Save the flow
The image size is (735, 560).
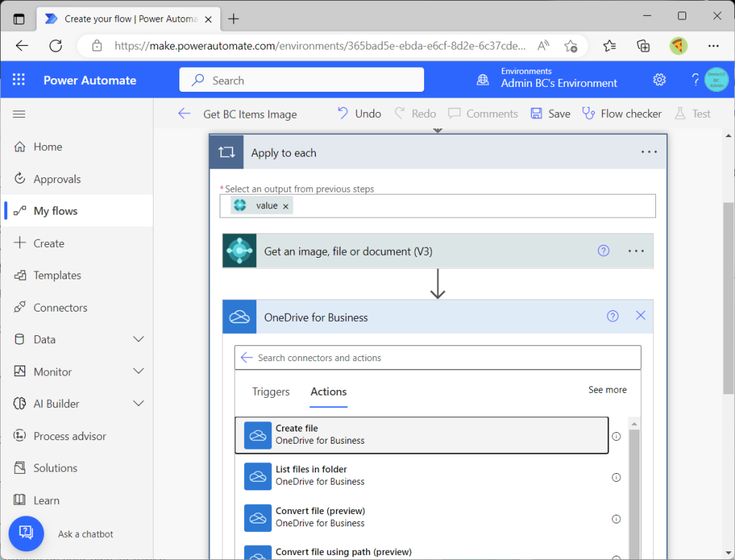pyautogui.click(x=551, y=113)
